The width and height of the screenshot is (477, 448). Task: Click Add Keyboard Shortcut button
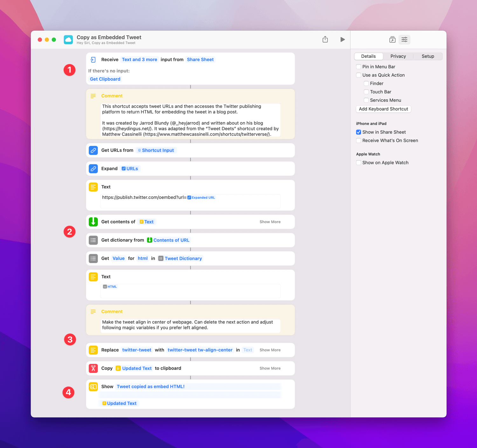point(384,109)
